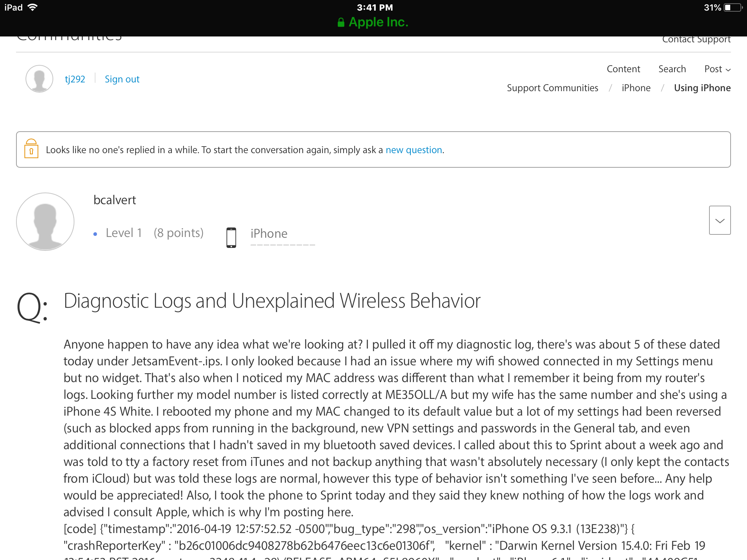Open the Post dropdown menu
The height and width of the screenshot is (560, 747).
717,69
